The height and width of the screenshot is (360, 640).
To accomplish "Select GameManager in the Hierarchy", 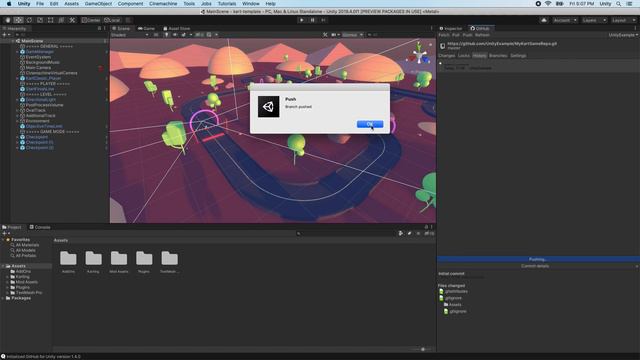I will 40,52.
